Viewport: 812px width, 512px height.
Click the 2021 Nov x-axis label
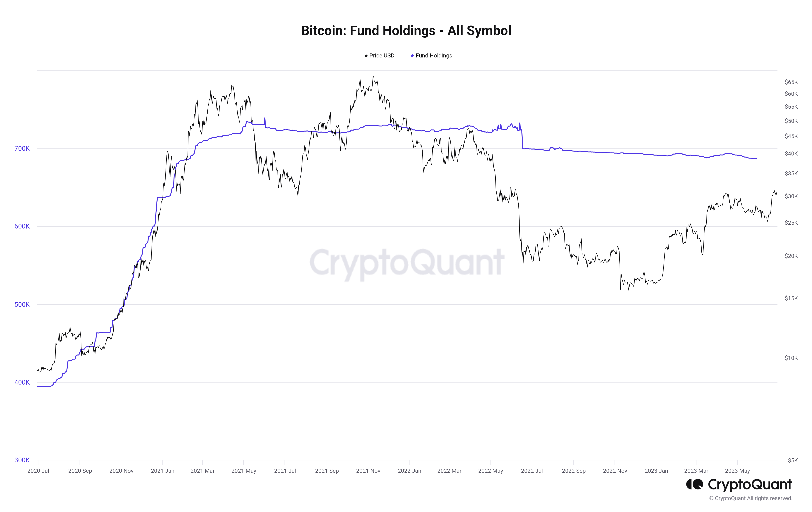[368, 471]
